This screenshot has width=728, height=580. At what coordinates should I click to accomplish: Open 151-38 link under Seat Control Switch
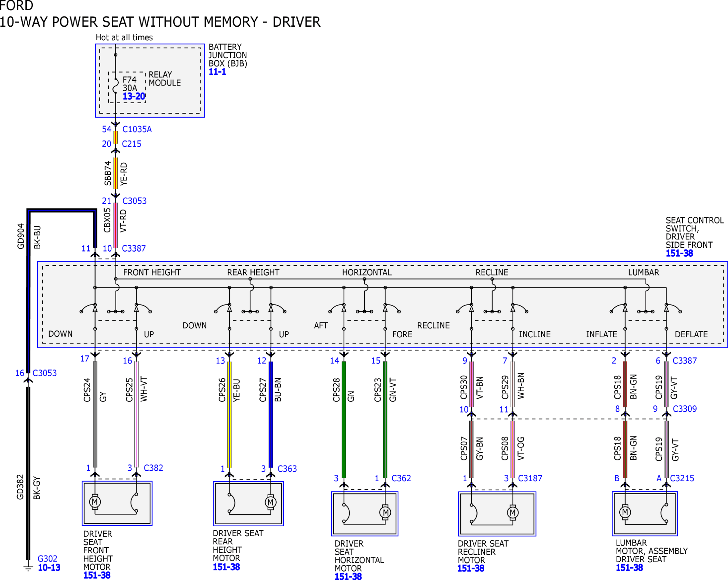[x=679, y=253]
